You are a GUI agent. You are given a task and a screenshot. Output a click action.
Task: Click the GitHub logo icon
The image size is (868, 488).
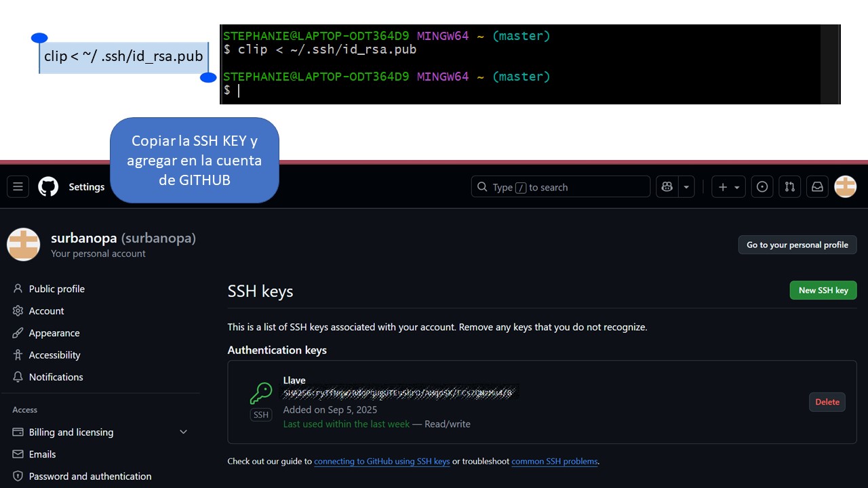click(x=48, y=187)
